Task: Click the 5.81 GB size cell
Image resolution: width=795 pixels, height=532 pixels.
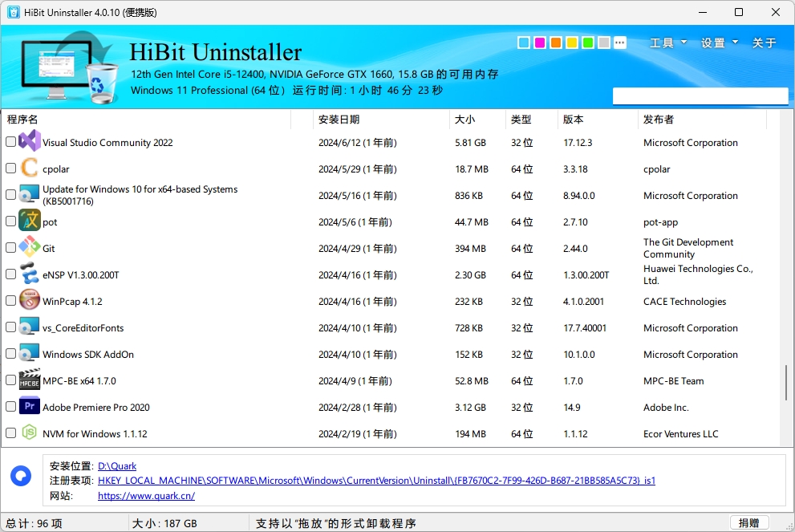Action: 470,143
